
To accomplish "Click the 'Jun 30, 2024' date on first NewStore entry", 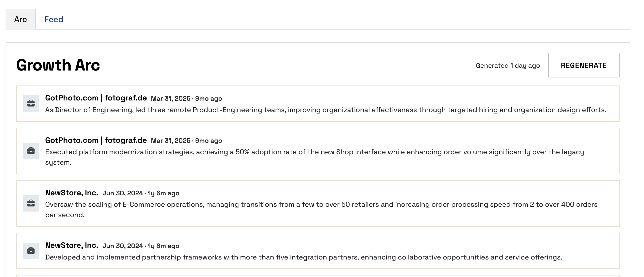I will 123,193.
